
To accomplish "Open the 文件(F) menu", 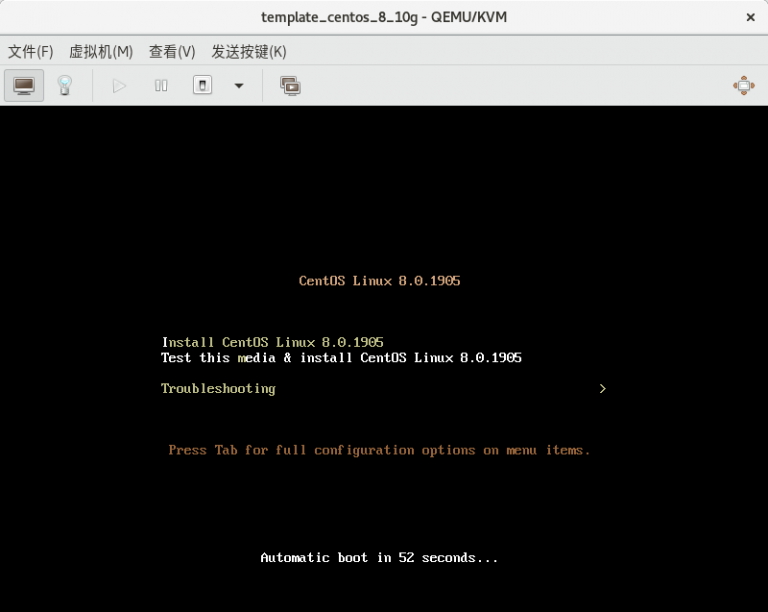I will (30, 51).
